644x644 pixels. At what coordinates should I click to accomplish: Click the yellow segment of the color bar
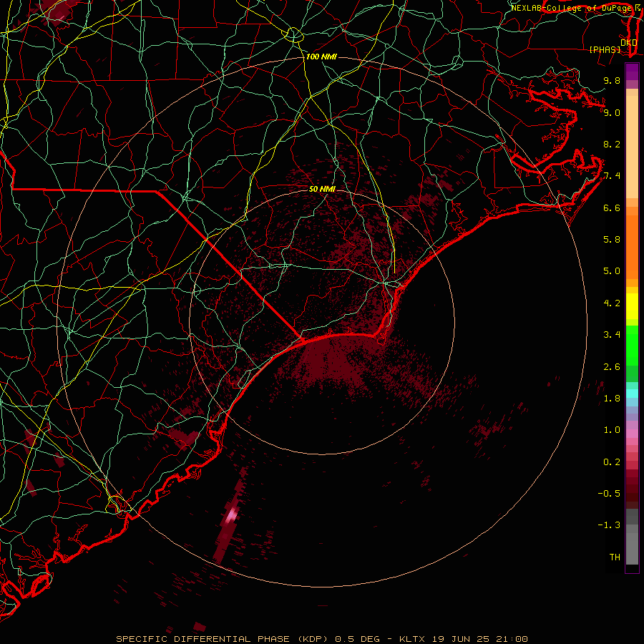(x=632, y=306)
